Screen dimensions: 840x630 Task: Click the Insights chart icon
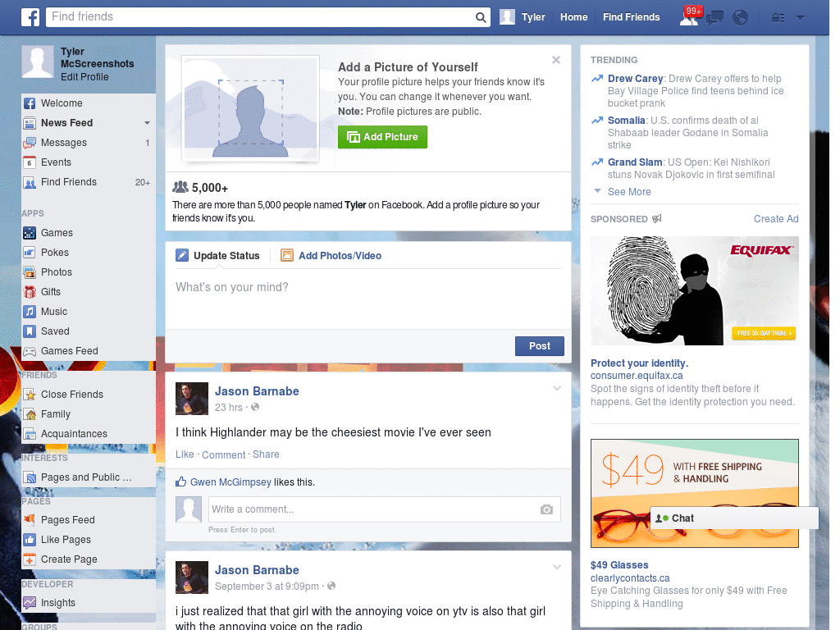click(x=30, y=603)
